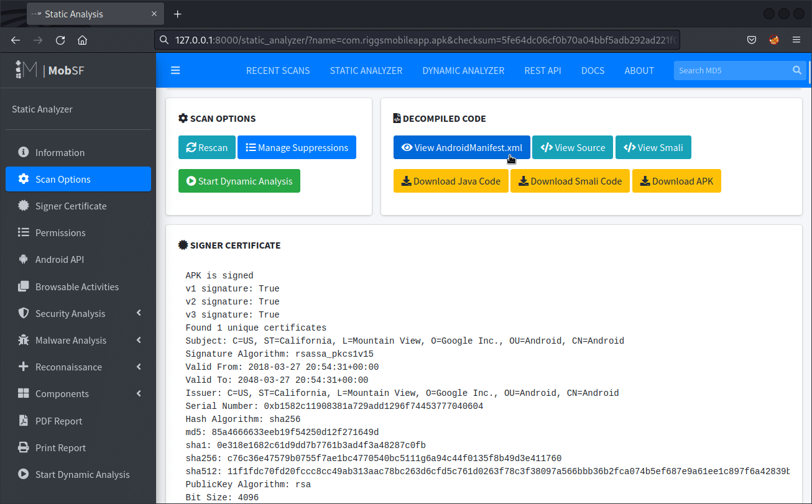Click the Components grid icon
Screen dimensions: 812x504
tap(24, 393)
